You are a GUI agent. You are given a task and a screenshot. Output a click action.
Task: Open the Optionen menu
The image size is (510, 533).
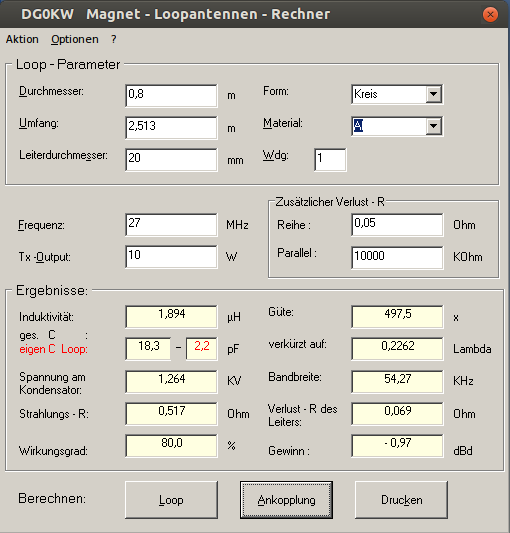[x=75, y=39]
